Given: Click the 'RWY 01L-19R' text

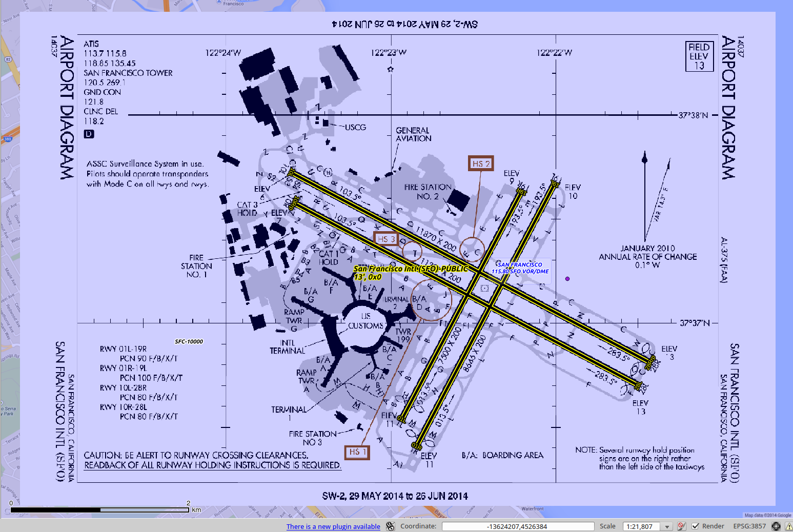Looking at the screenshot, I should (x=123, y=349).
